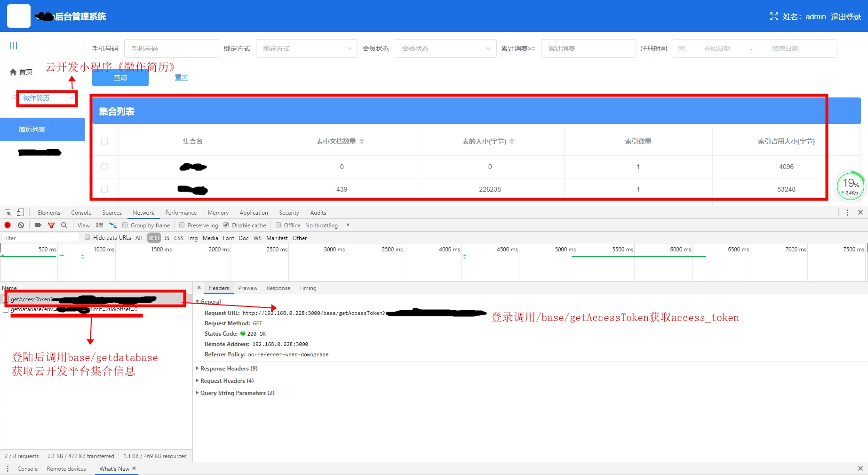This screenshot has height=475, width=868.
Task: Filter requests by JS type
Action: pyautogui.click(x=167, y=238)
